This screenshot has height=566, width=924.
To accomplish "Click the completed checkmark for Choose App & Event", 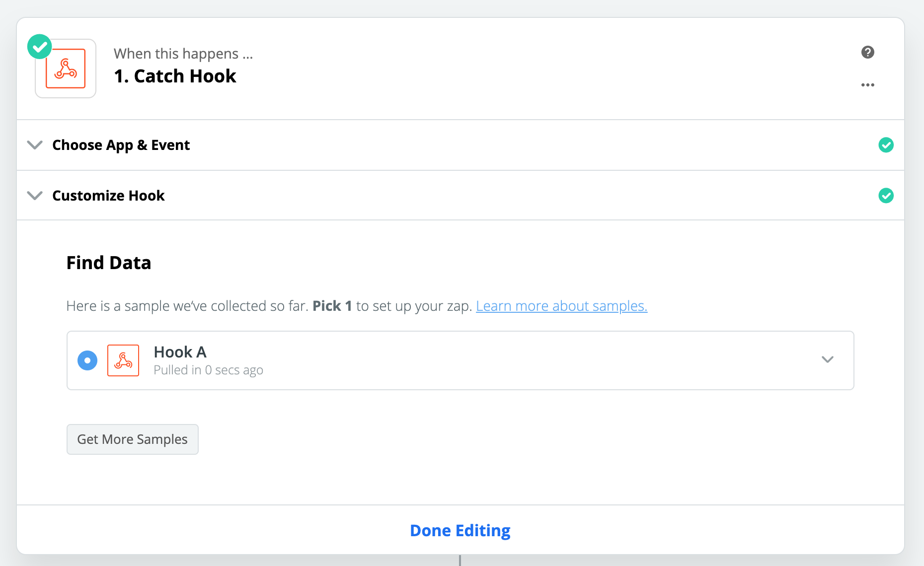I will coord(887,145).
